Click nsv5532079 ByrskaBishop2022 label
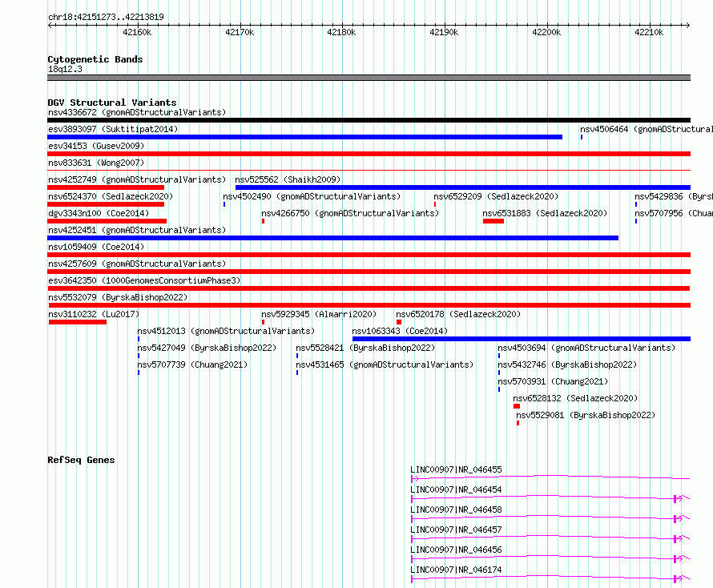This screenshot has height=588, width=713. point(118,297)
